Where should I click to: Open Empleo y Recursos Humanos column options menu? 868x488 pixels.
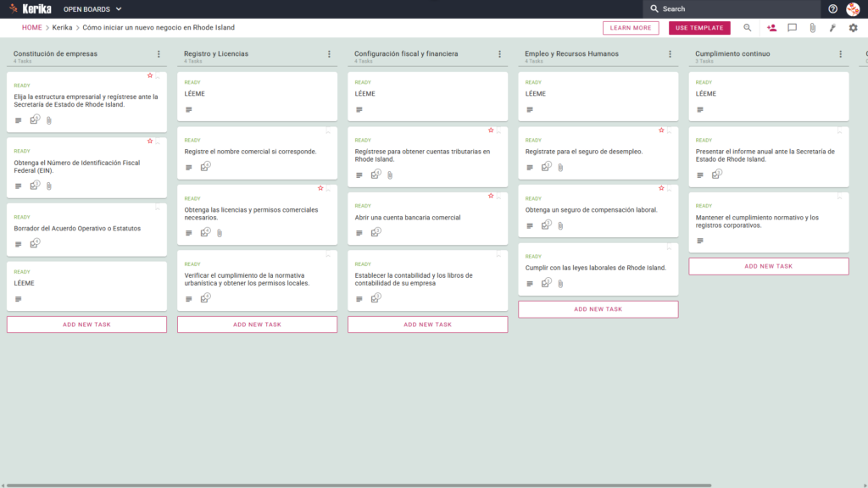point(670,54)
